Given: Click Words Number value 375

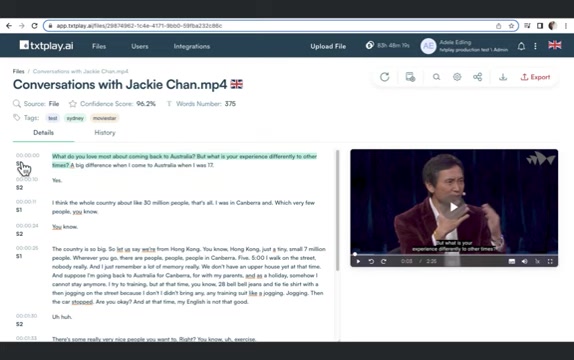Looking at the screenshot, I should 230,104.
